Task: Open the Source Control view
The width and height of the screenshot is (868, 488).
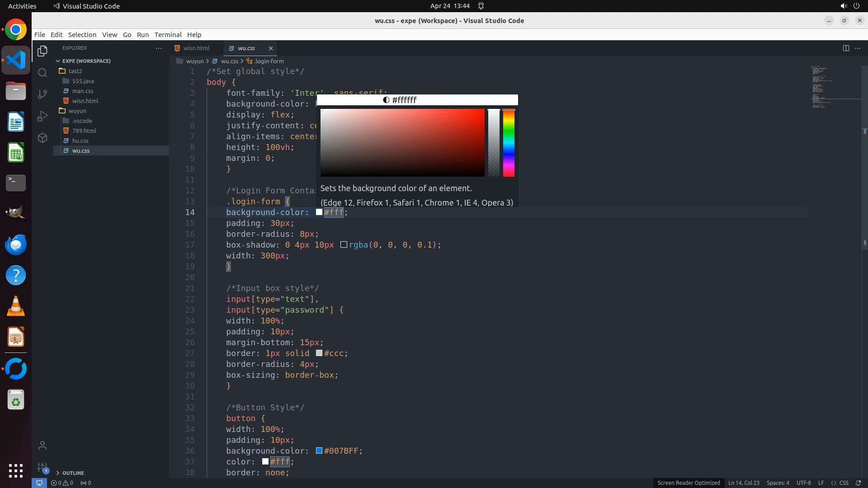Action: tap(42, 94)
